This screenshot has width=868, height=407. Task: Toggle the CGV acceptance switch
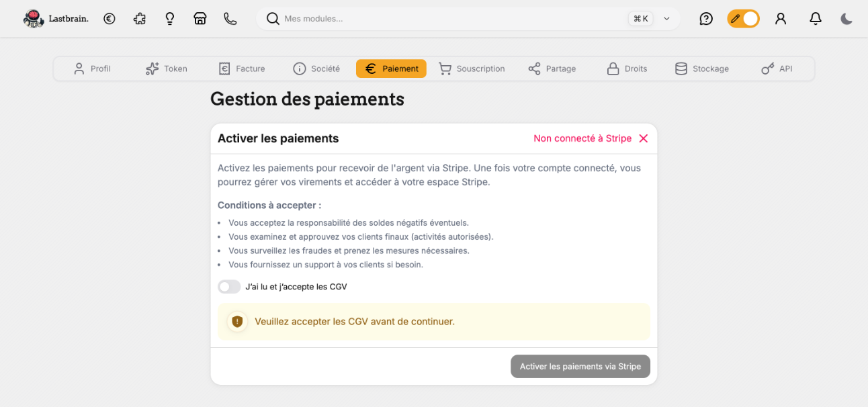pyautogui.click(x=229, y=286)
